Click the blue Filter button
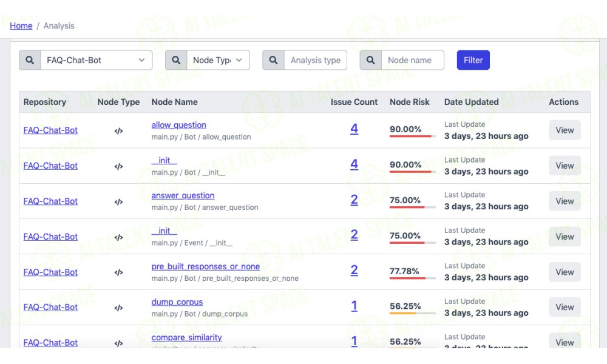This screenshot has width=607, height=364. pyautogui.click(x=473, y=60)
